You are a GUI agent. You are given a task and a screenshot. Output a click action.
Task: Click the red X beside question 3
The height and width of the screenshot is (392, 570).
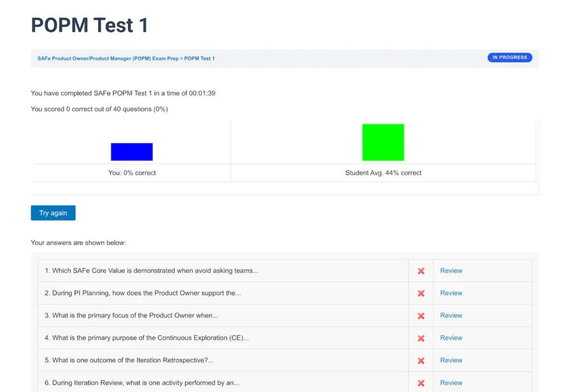[x=421, y=315]
